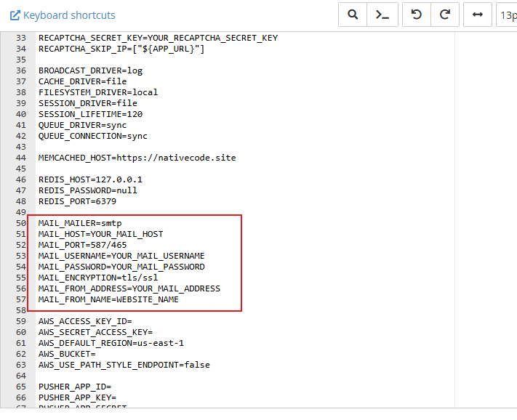Undo the last edit
Viewport: 517px width, 420px height.
[417, 15]
